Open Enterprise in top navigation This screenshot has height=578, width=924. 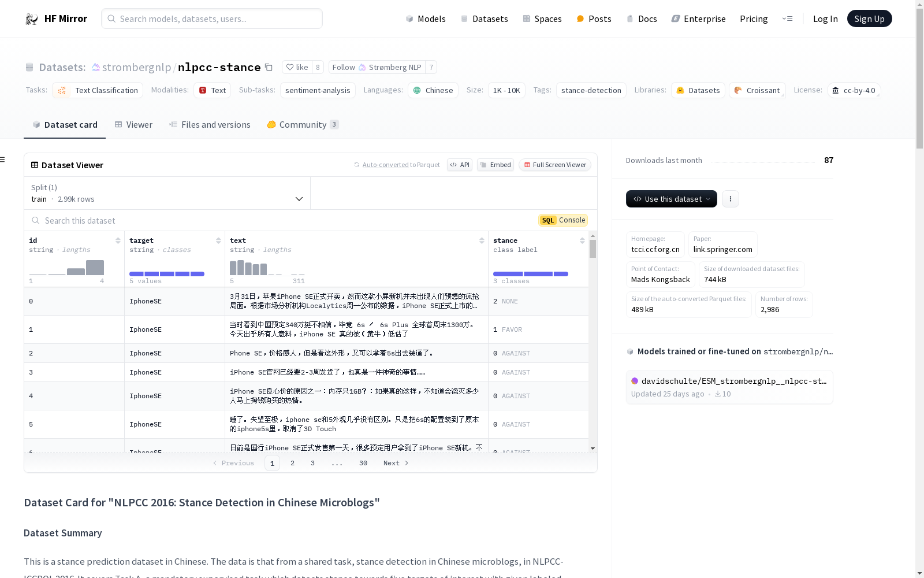[x=698, y=18]
